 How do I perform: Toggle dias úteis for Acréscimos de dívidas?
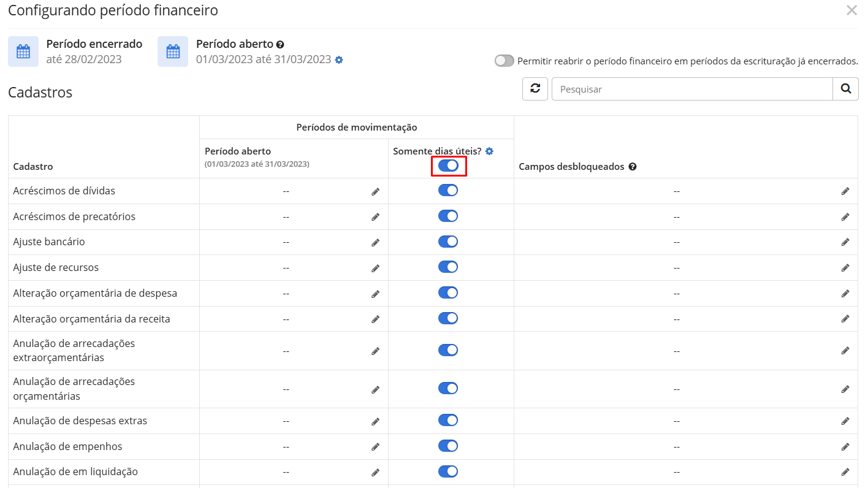[448, 190]
